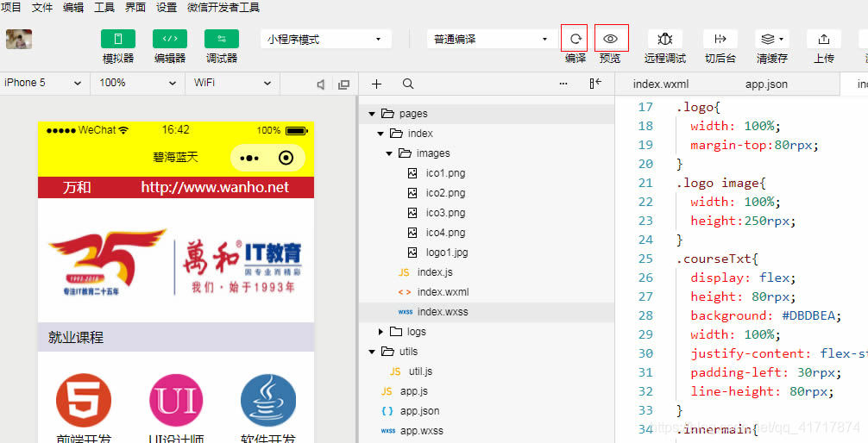Switch to the index.wxml editor tab
The height and width of the screenshot is (443, 868).
click(661, 84)
